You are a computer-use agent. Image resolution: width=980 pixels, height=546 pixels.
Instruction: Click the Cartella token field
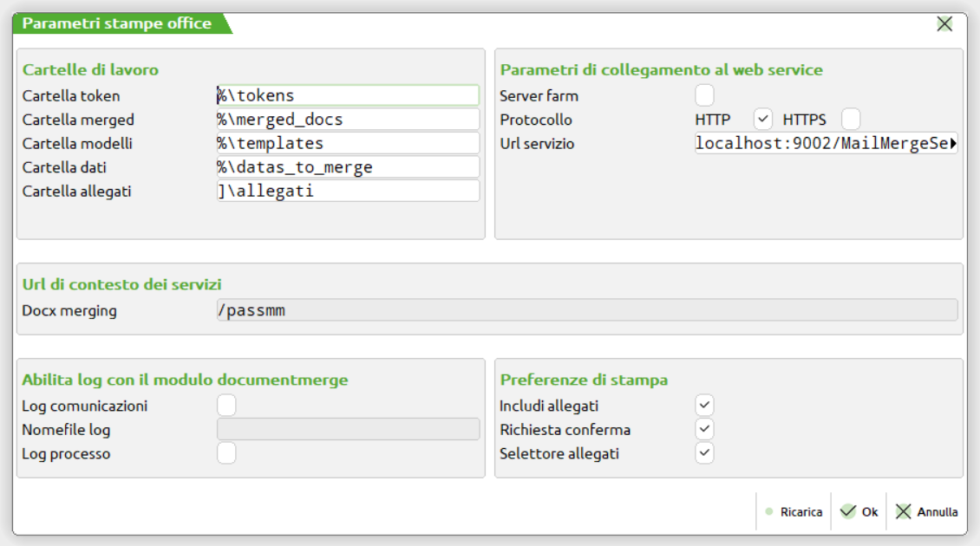pyautogui.click(x=347, y=95)
